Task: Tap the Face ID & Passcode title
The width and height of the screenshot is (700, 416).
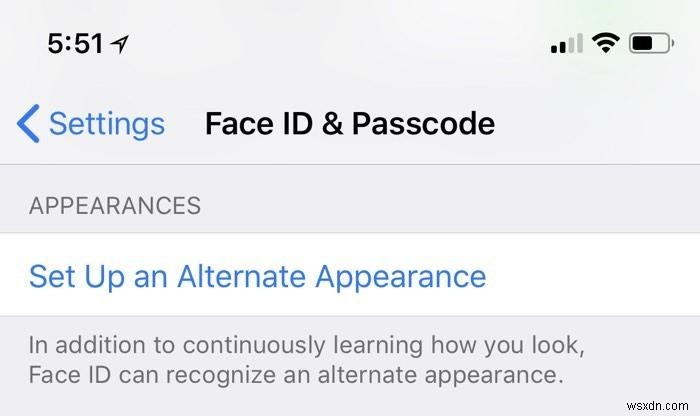Action: (x=350, y=124)
